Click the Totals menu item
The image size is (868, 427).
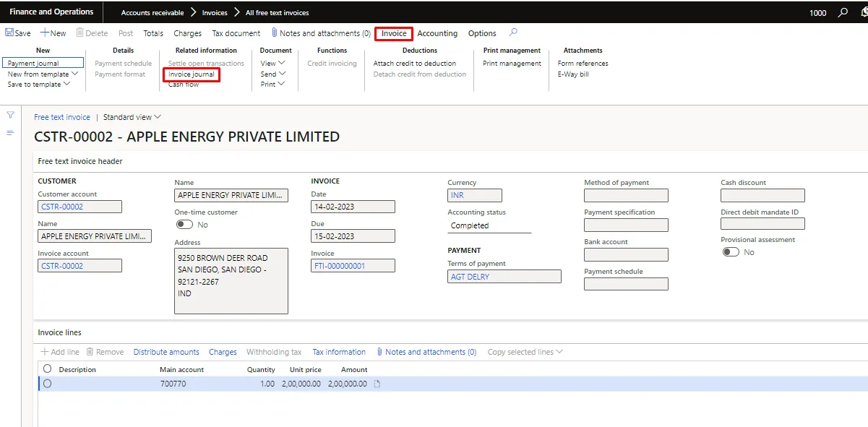click(x=153, y=33)
